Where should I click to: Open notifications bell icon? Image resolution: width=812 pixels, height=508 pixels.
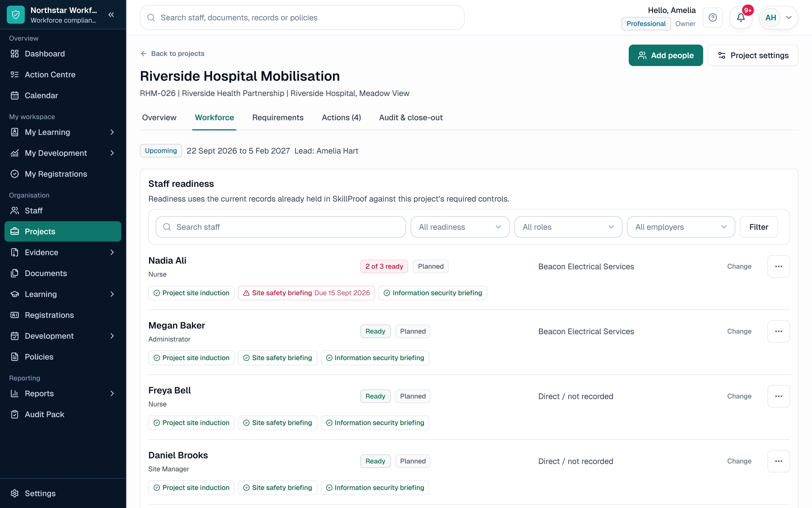(x=741, y=17)
